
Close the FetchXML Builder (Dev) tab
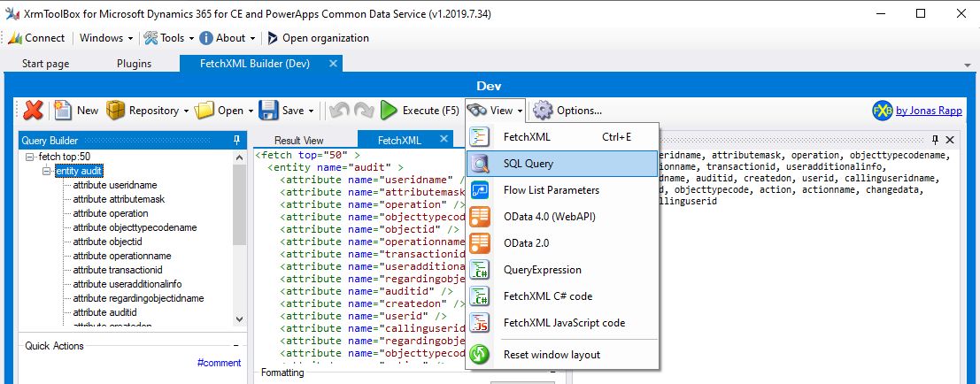click(333, 63)
